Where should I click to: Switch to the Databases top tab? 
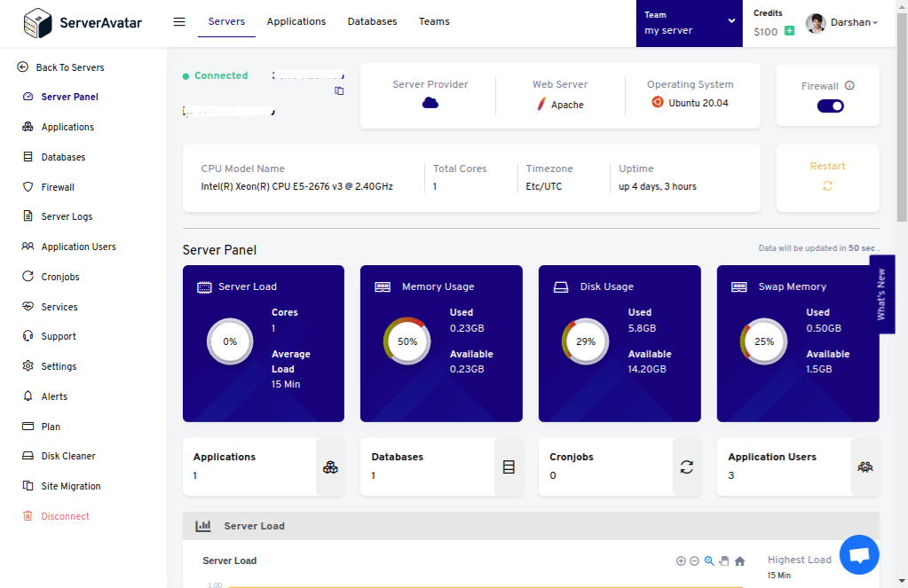pyautogui.click(x=373, y=21)
